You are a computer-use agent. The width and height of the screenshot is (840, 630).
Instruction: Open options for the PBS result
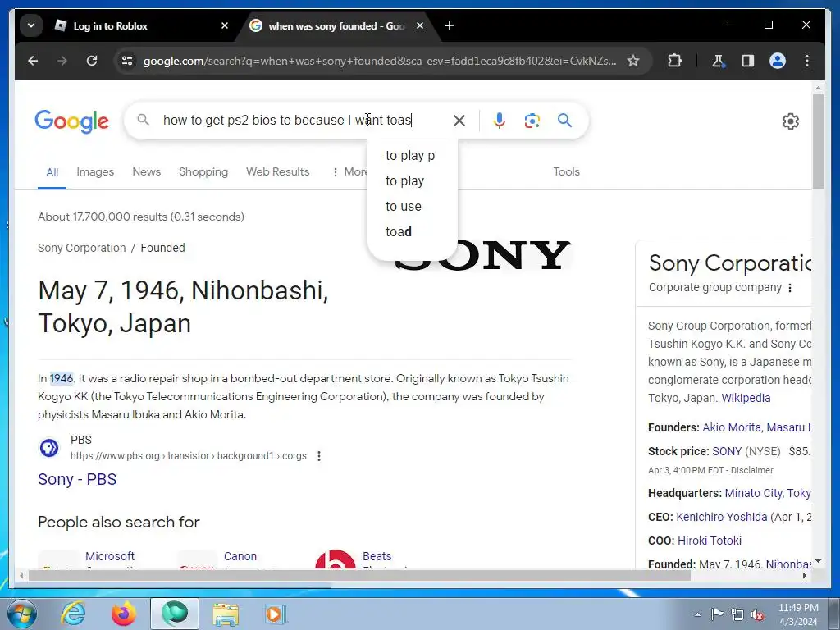pos(319,456)
